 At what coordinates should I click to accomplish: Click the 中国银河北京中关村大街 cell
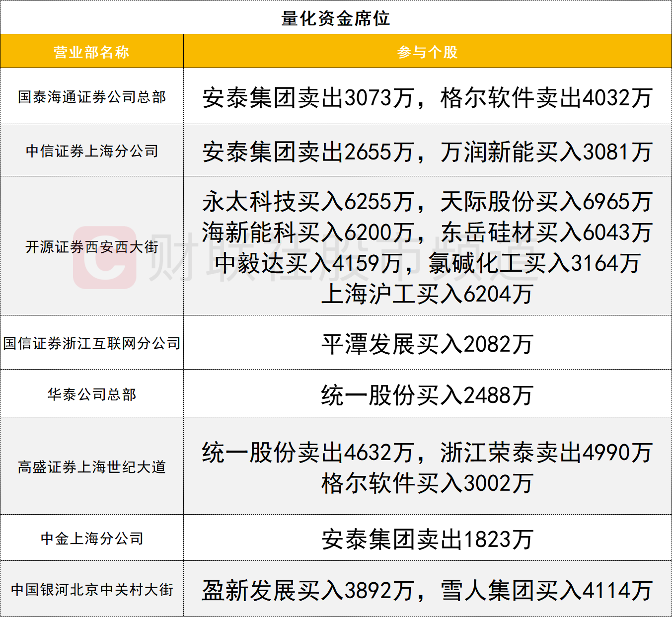92,589
